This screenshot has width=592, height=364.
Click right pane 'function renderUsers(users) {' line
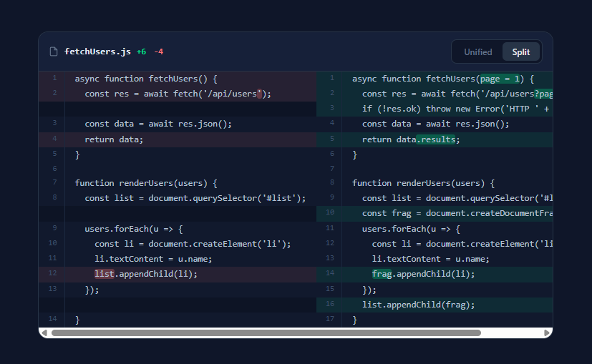coord(435,183)
